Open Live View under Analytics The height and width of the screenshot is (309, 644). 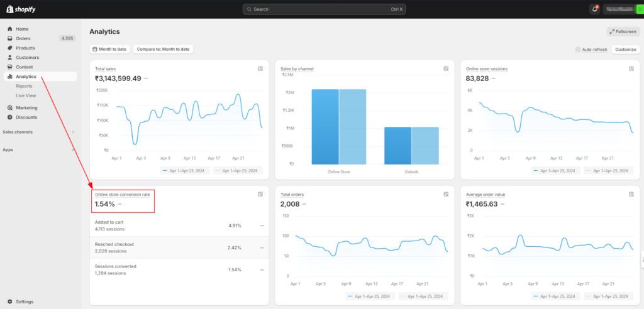26,95
